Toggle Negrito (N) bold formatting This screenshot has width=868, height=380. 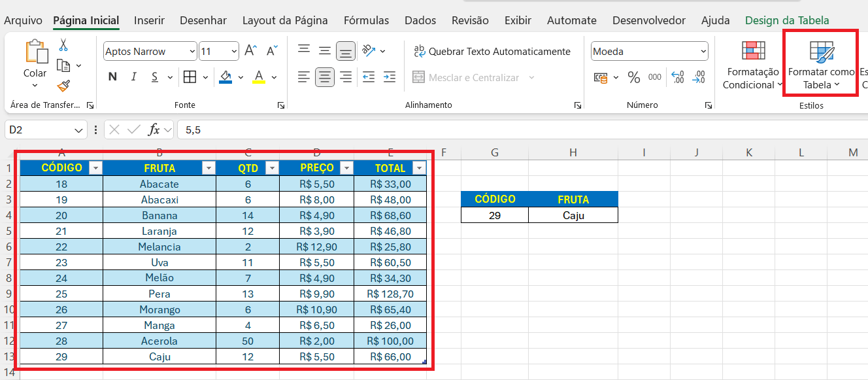112,77
